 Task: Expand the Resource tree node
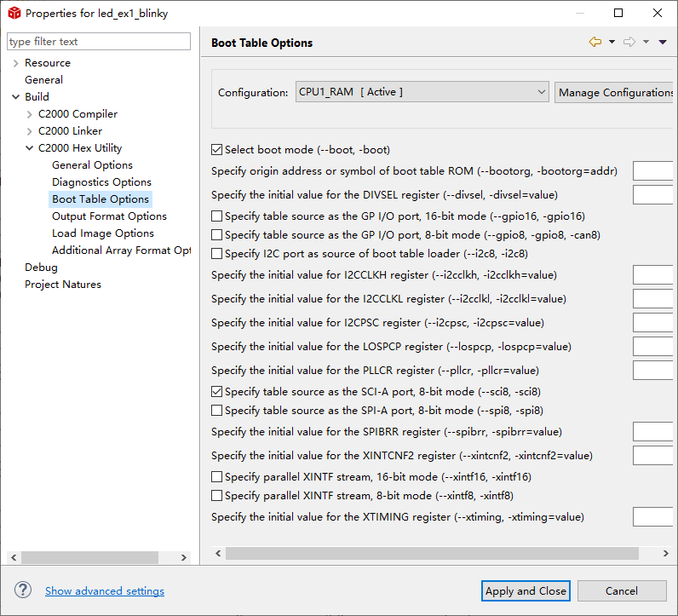click(x=15, y=63)
